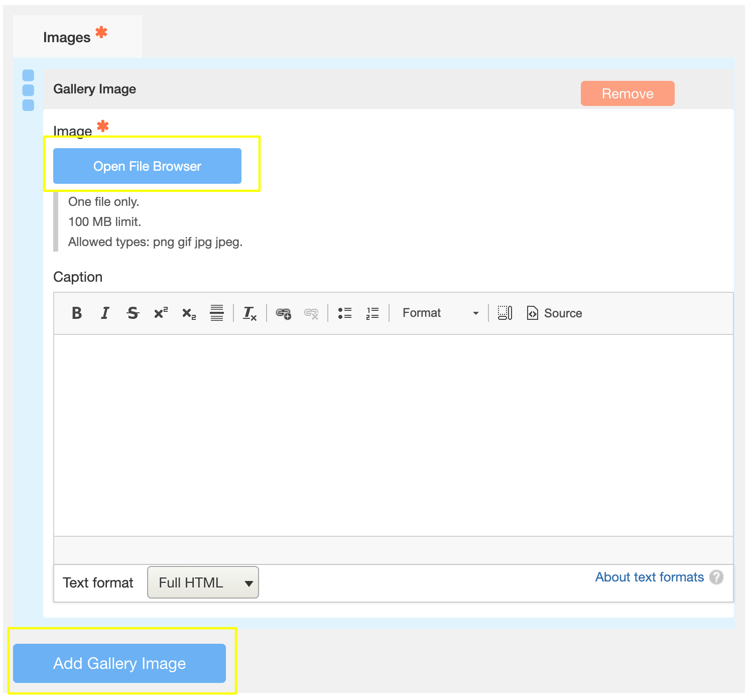Open the insert Link tool
The height and width of the screenshot is (700, 751).
pos(283,313)
